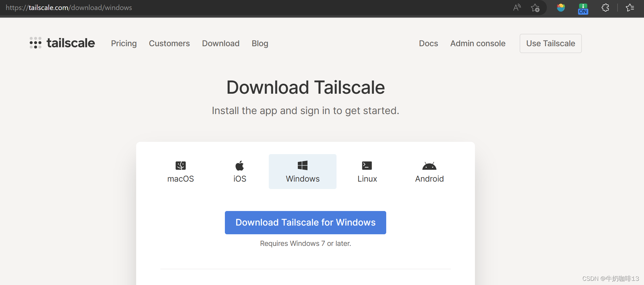Open the Pricing page
The height and width of the screenshot is (285, 644).
click(x=124, y=43)
